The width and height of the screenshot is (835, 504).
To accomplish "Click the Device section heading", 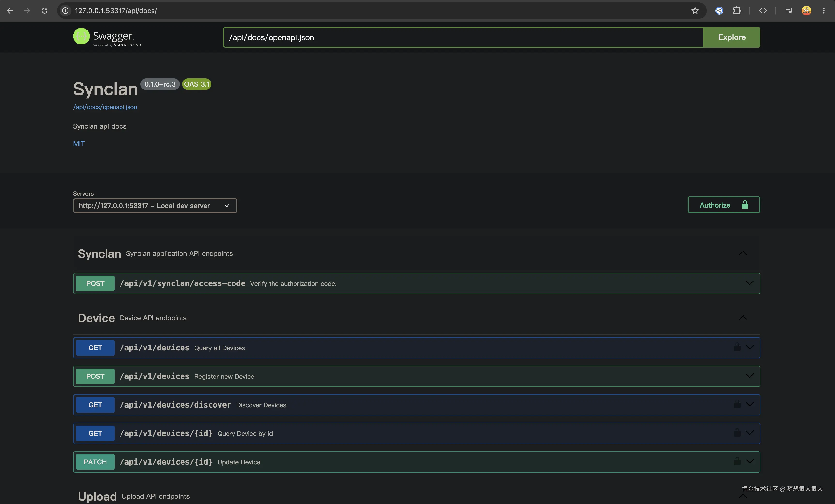I will [x=96, y=318].
